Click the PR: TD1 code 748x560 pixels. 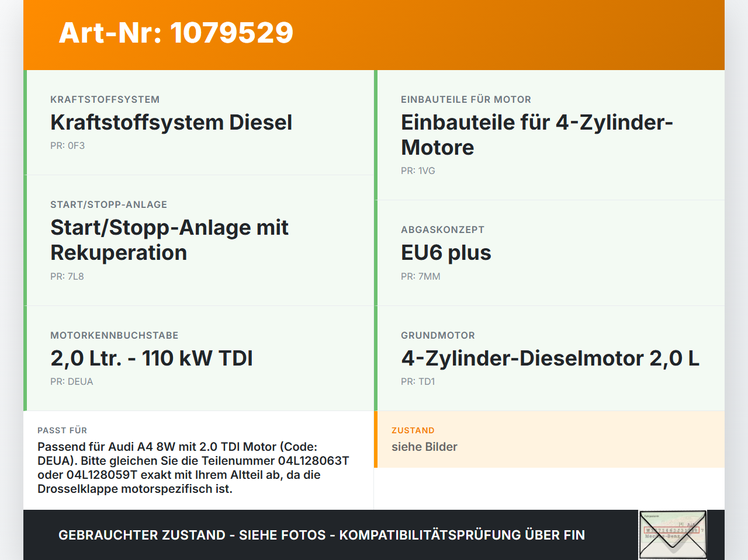pyautogui.click(x=418, y=382)
